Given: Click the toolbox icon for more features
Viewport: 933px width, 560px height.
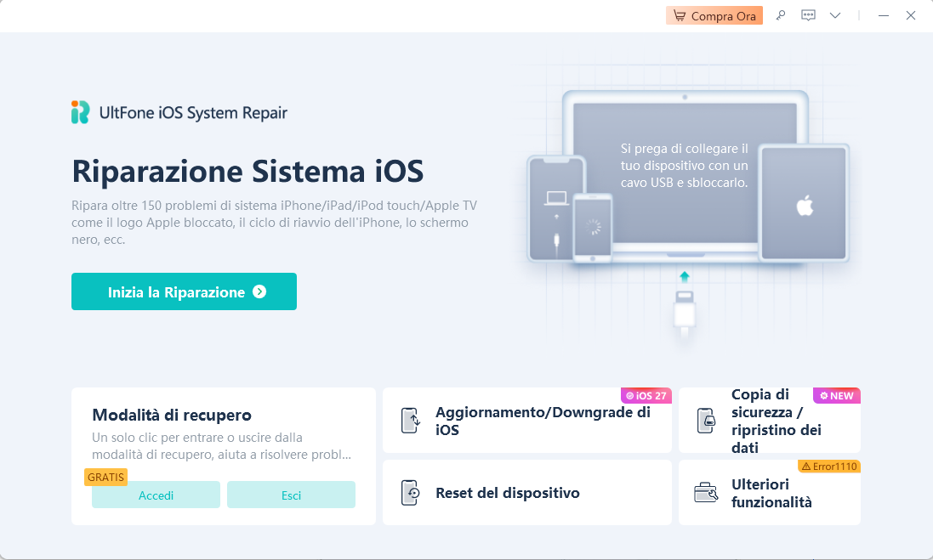Looking at the screenshot, I should click(x=706, y=492).
